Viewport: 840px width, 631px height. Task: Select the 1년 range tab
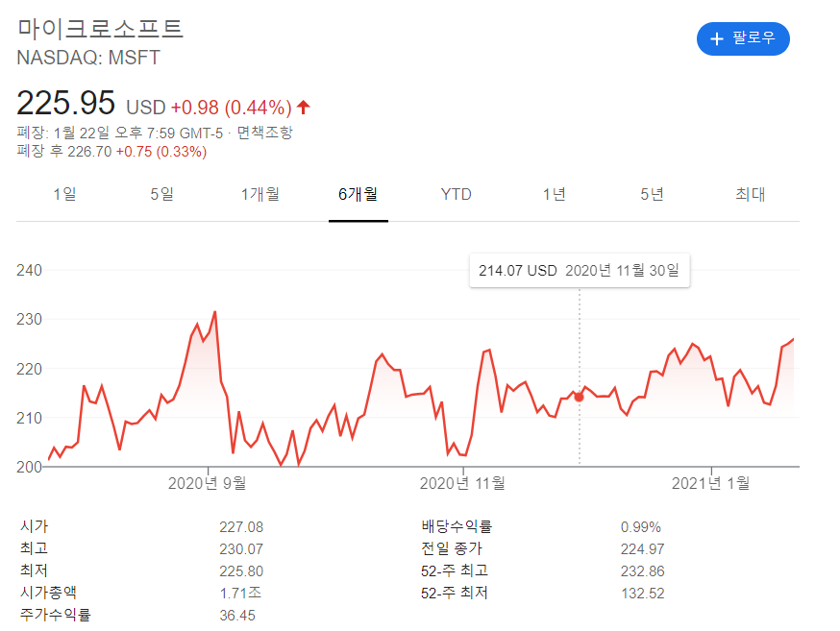pos(554,194)
